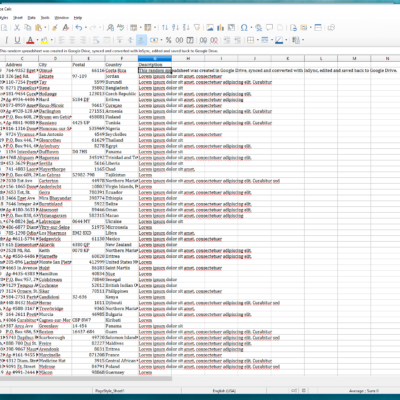Click the Omega special character icon
Screen dimensions: 400x400
(x=244, y=28)
